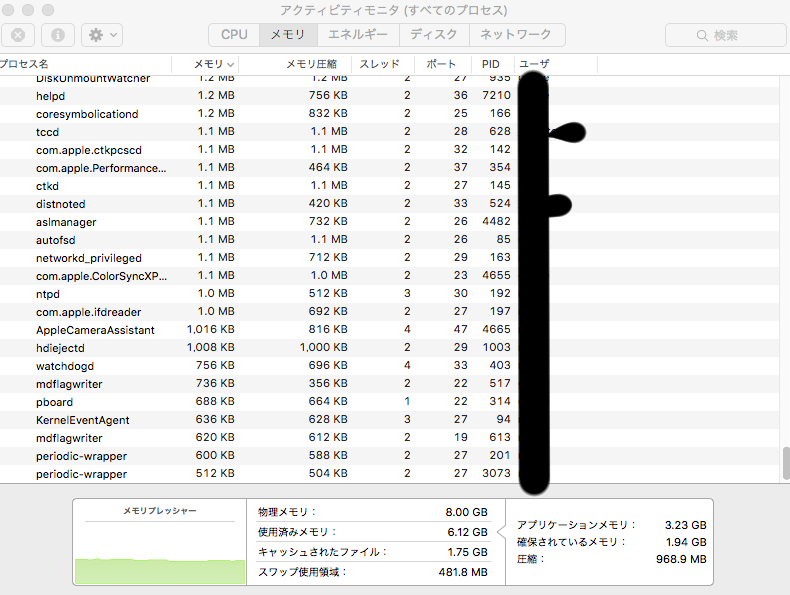The image size is (790, 595).
Task: Select the hdiejectd process row
Action: (x=390, y=348)
